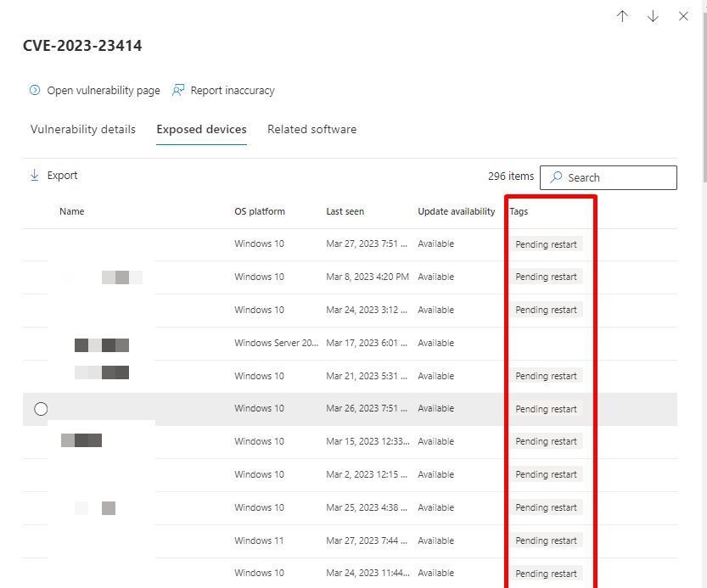Click the magnifier icon in Search
Viewport: 707px width, 588px height.
coord(557,176)
